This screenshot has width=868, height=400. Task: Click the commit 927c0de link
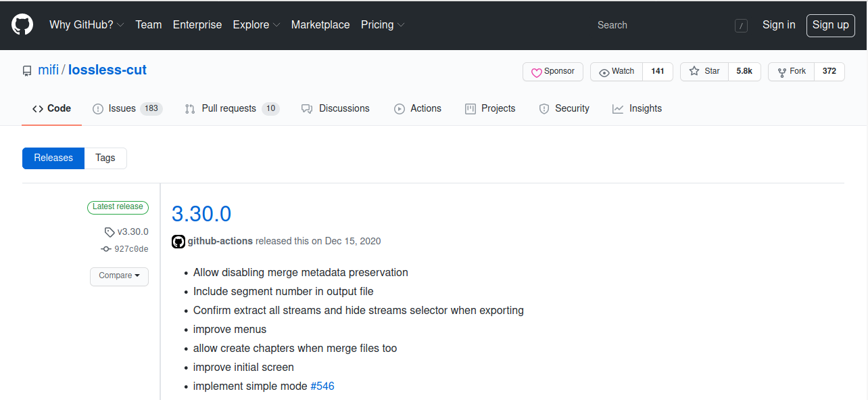pos(131,249)
